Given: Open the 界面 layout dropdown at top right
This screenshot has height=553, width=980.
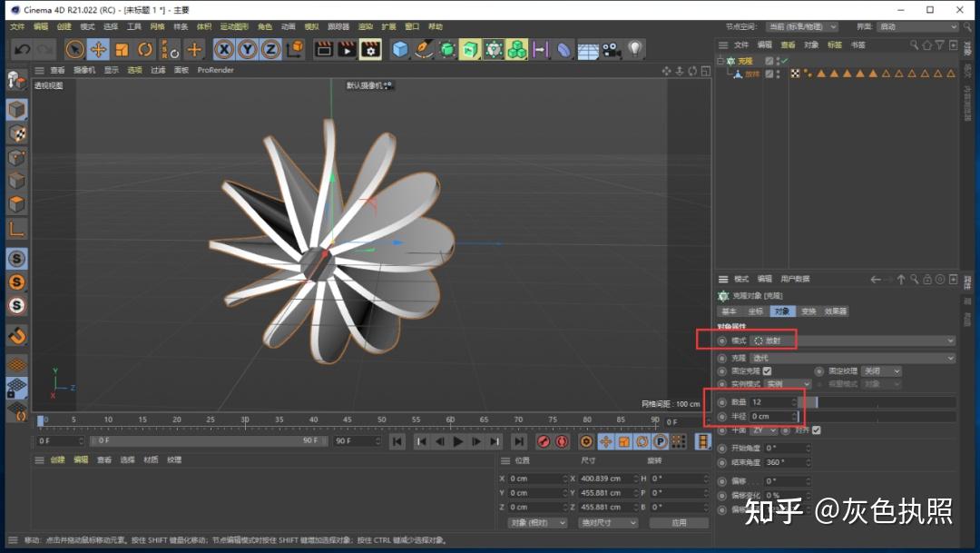Looking at the screenshot, I should pos(917,27).
